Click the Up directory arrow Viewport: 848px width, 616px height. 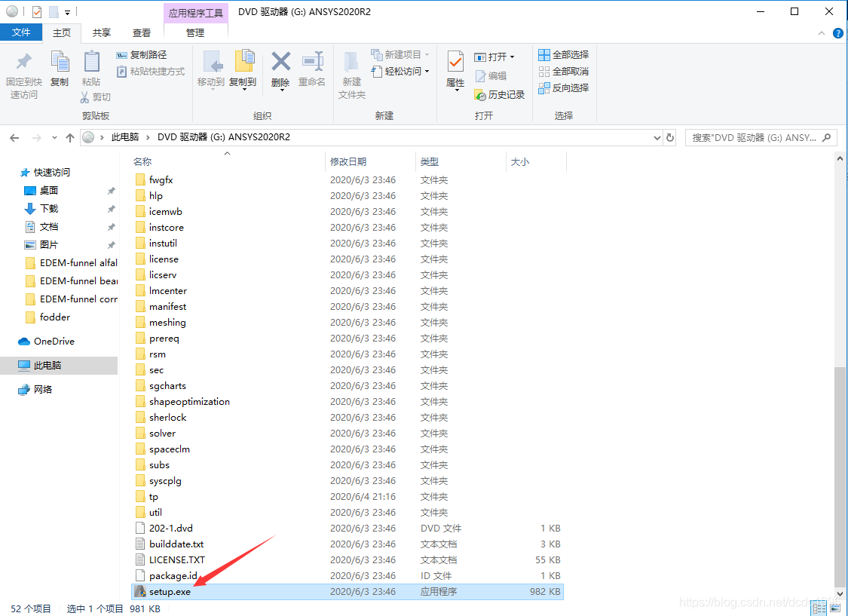point(70,137)
